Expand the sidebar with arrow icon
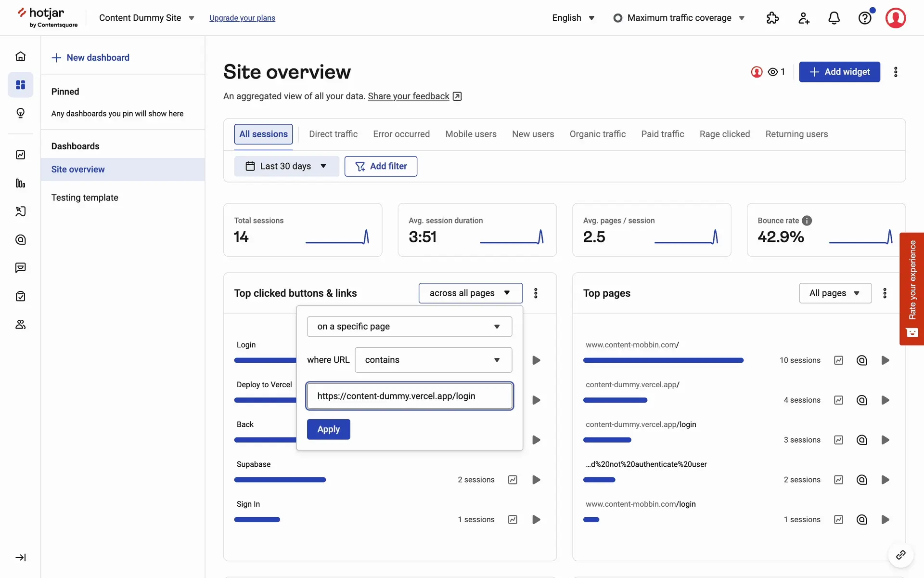This screenshot has height=578, width=924. tap(20, 557)
